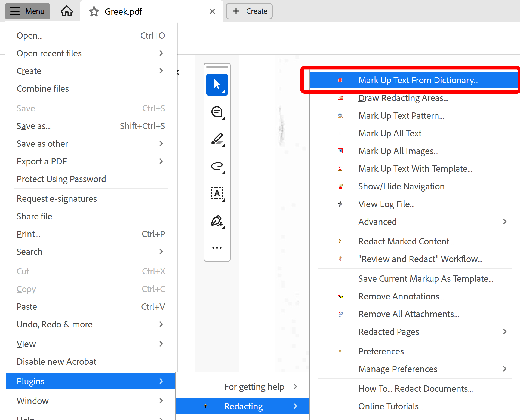
Task: Select the Add comment tool
Action: [x=217, y=112]
